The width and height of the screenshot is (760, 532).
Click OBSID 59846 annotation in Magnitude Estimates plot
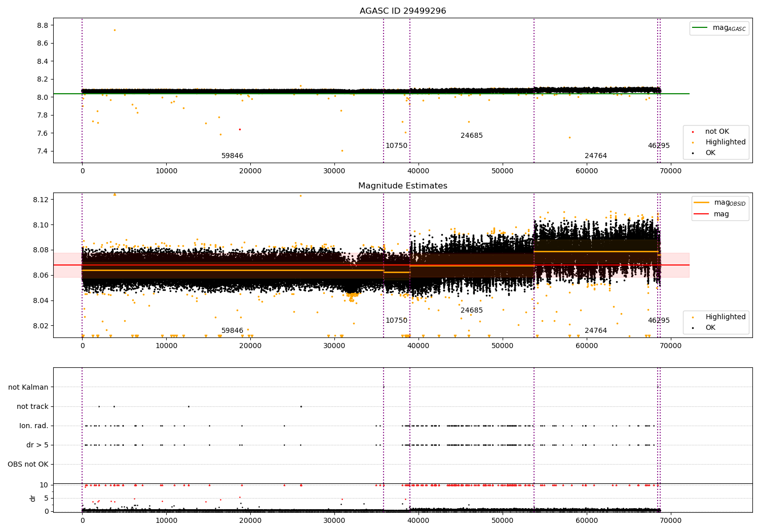tap(232, 331)
